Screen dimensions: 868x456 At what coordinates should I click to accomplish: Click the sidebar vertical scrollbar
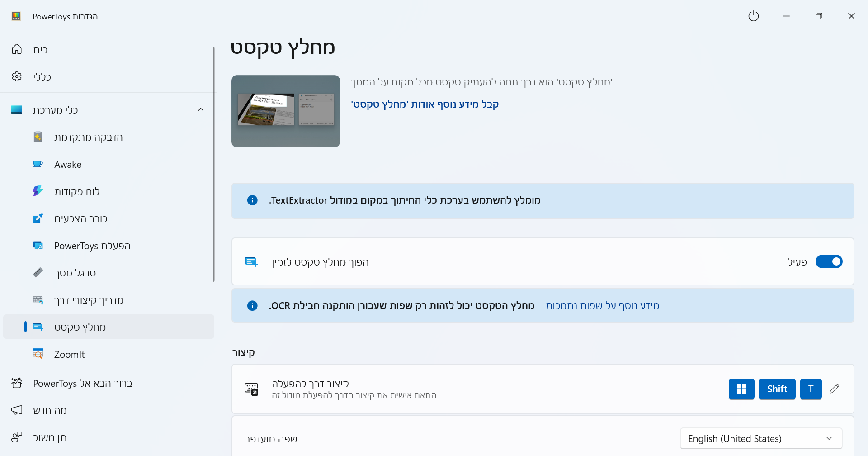pos(214,164)
